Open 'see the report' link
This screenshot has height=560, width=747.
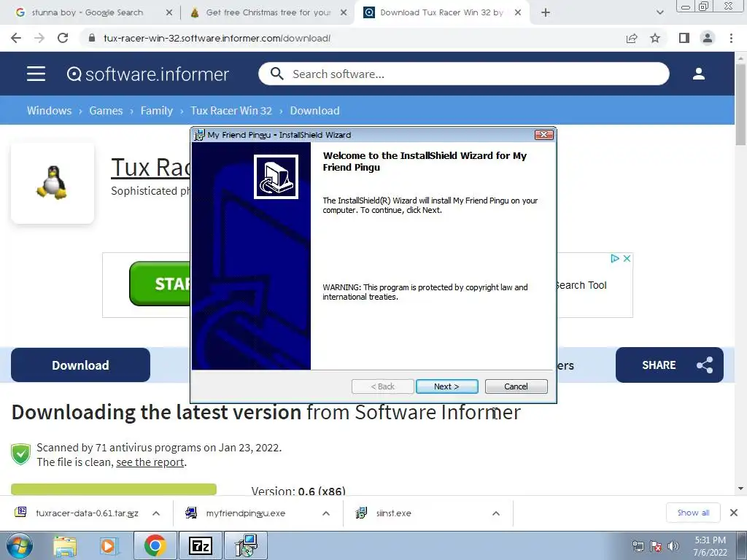pos(150,462)
